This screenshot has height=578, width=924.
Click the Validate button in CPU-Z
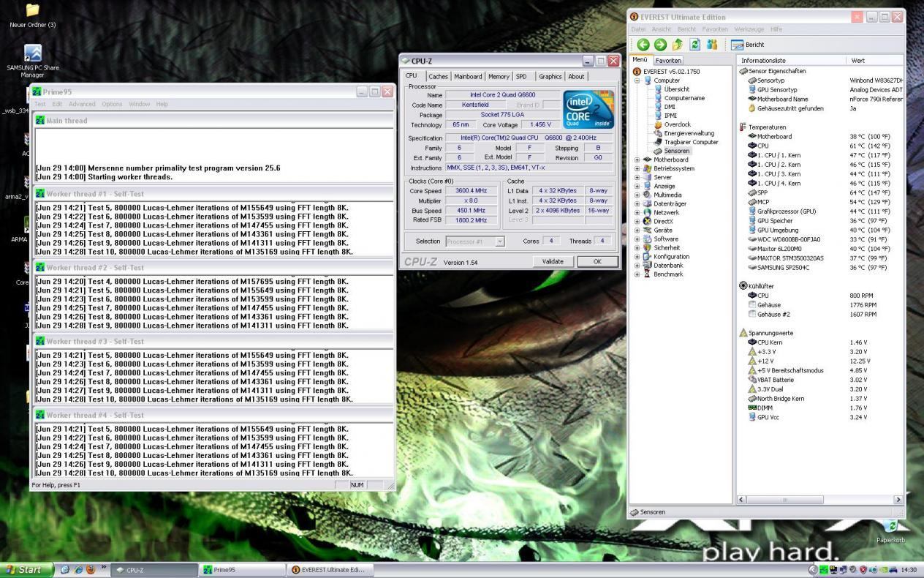553,261
